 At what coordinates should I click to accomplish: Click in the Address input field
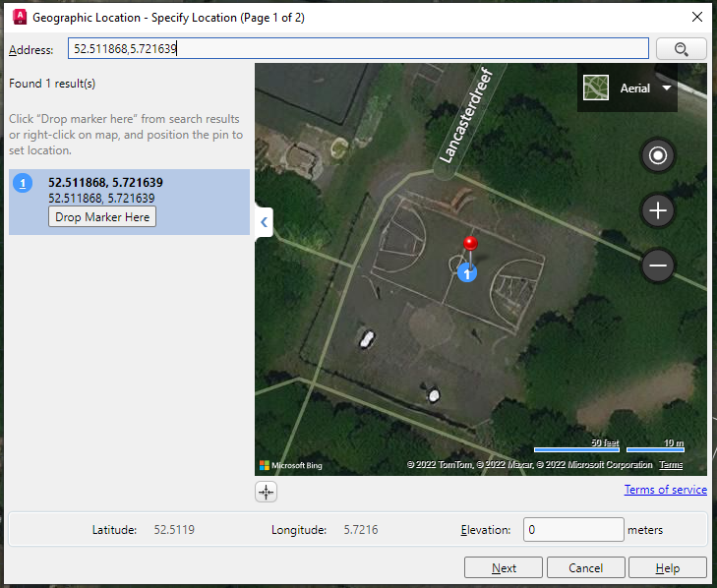click(x=358, y=49)
